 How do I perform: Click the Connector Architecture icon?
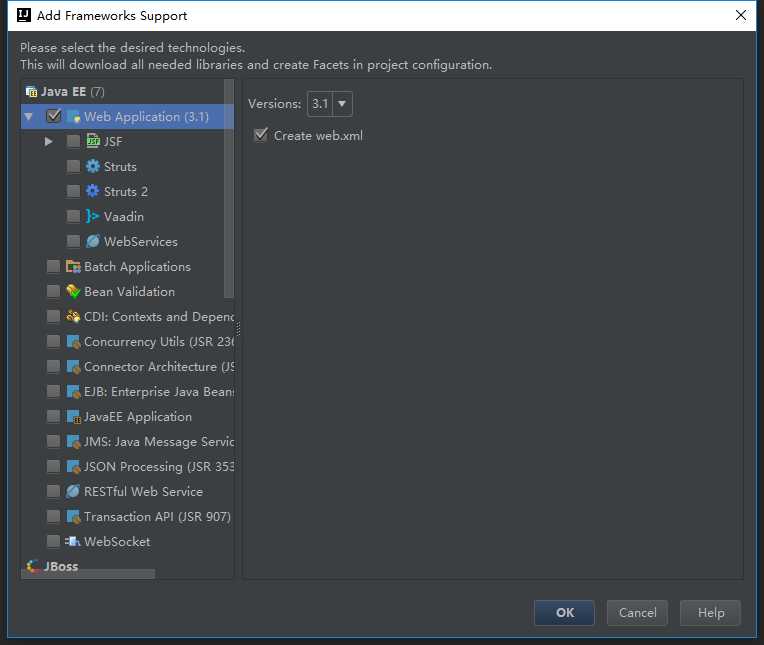click(73, 367)
